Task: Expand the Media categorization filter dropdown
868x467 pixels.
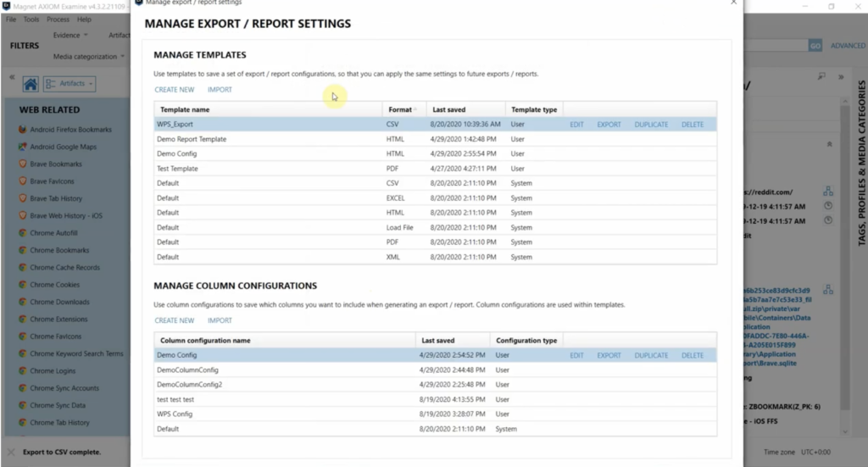Action: click(88, 57)
